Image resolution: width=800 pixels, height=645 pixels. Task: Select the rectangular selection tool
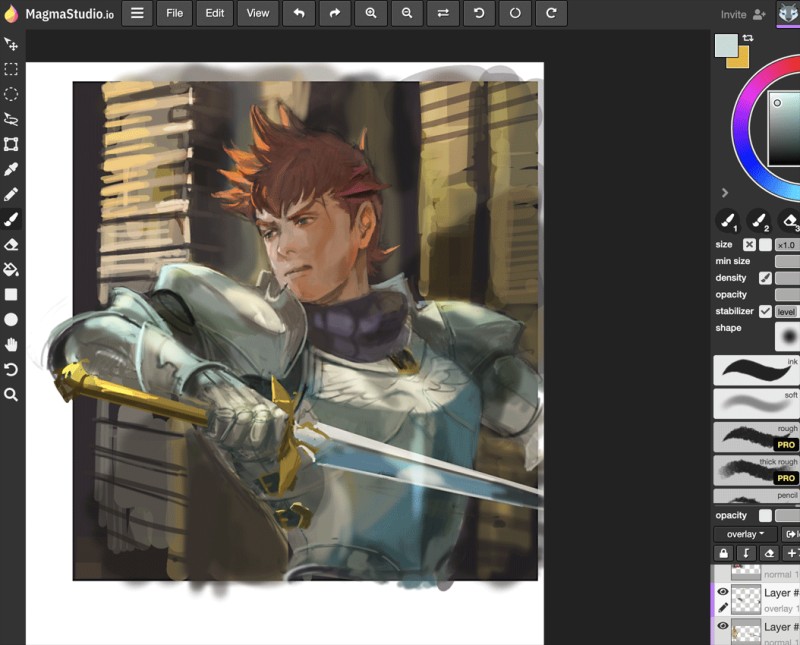(x=11, y=69)
